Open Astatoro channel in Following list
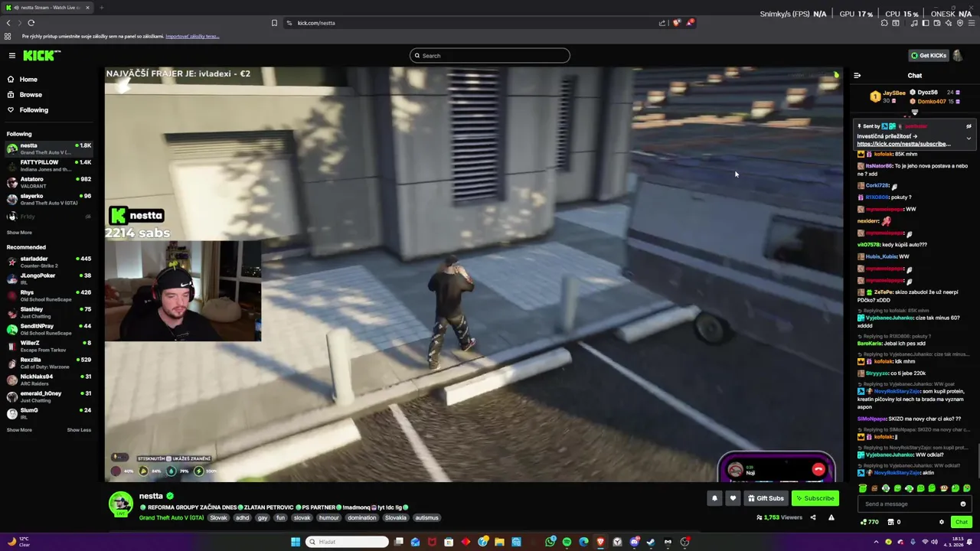The image size is (980, 551). click(x=49, y=182)
